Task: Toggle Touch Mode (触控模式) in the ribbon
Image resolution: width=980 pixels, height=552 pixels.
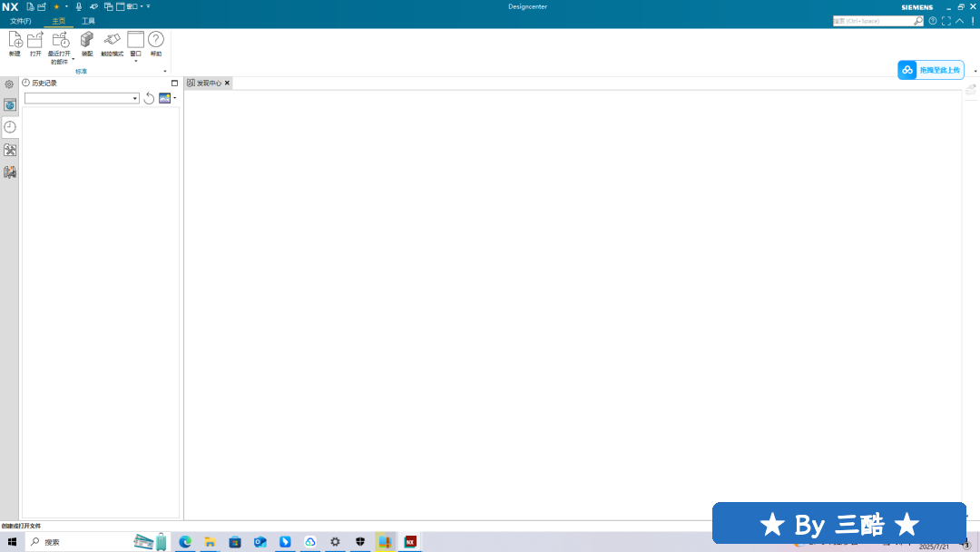Action: 112,44
